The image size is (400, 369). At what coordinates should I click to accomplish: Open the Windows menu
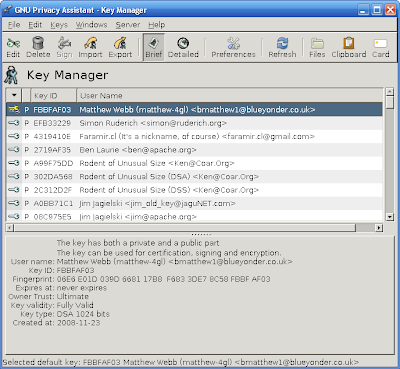point(91,25)
